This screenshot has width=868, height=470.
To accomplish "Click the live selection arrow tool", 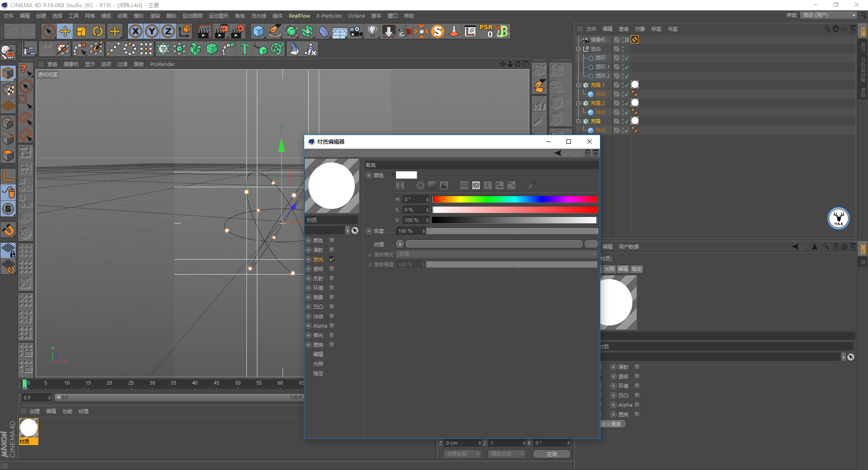I will (48, 31).
